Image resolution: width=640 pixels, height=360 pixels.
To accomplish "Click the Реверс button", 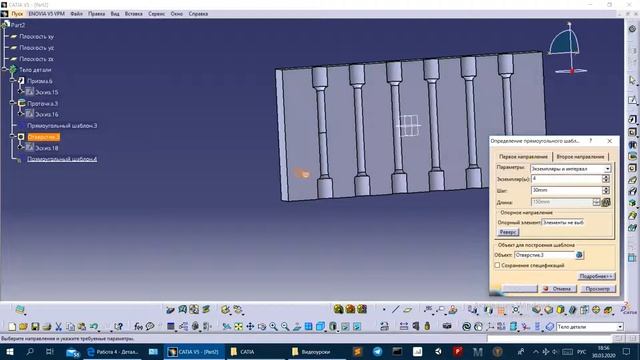I will (x=508, y=232).
